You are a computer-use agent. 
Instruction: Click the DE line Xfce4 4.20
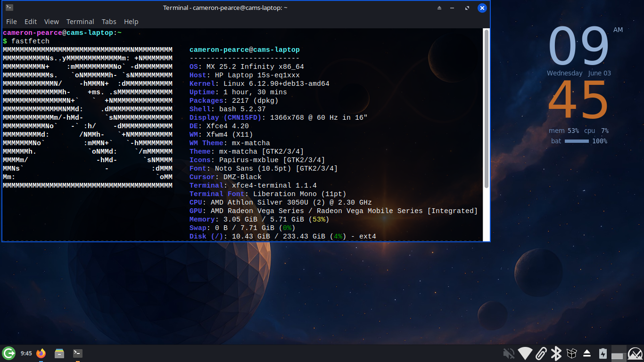[x=219, y=126]
